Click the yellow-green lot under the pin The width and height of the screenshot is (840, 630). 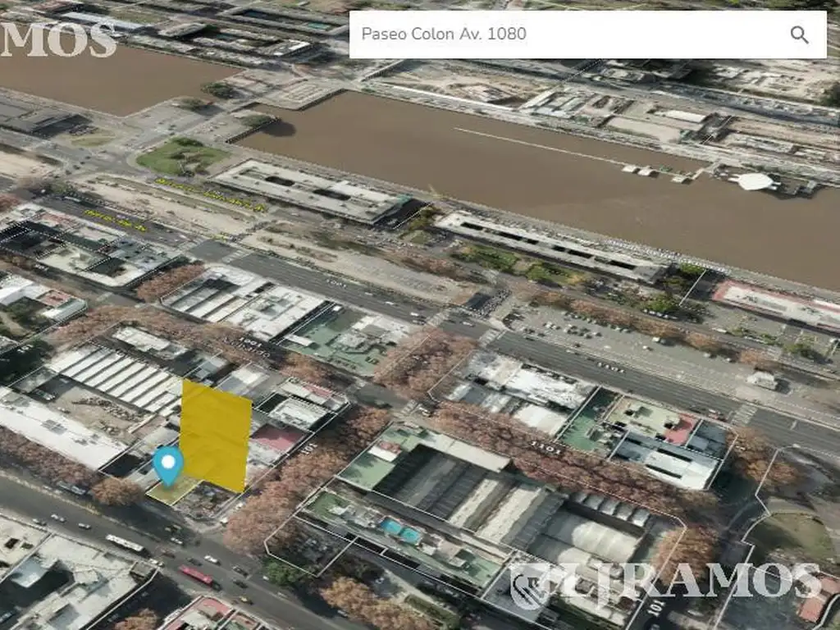coord(172,491)
